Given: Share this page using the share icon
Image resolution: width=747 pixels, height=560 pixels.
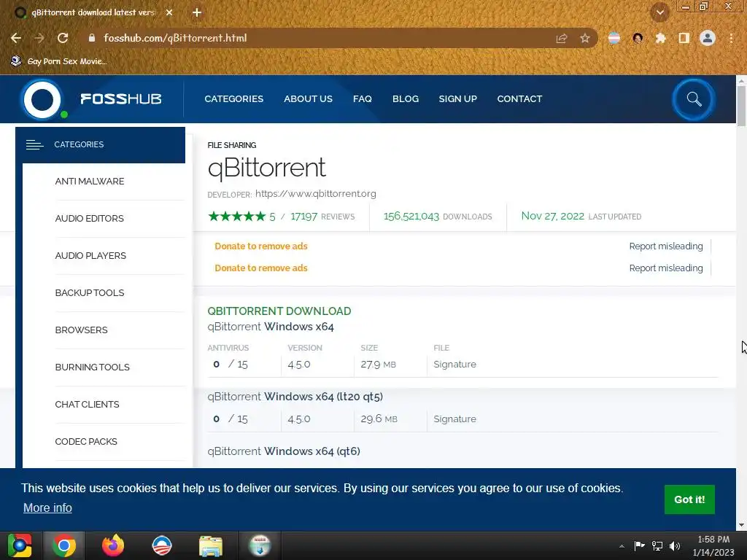Looking at the screenshot, I should 562,38.
